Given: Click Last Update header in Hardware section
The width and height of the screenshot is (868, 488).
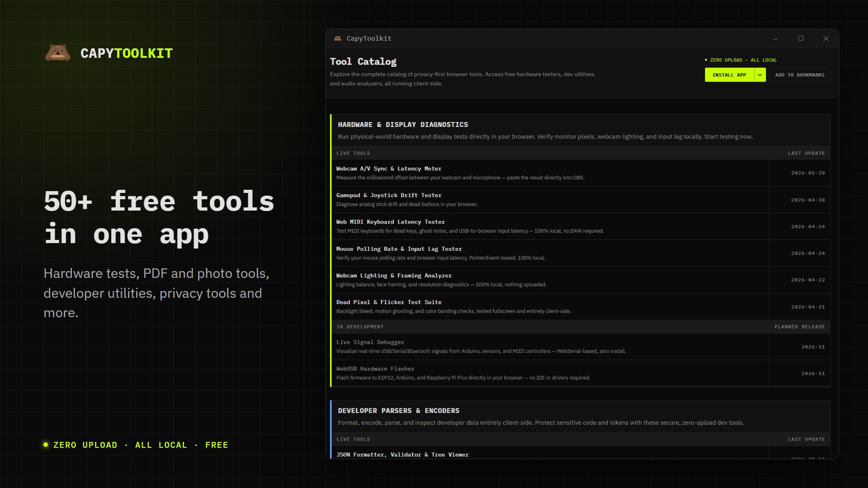Looking at the screenshot, I should point(806,153).
